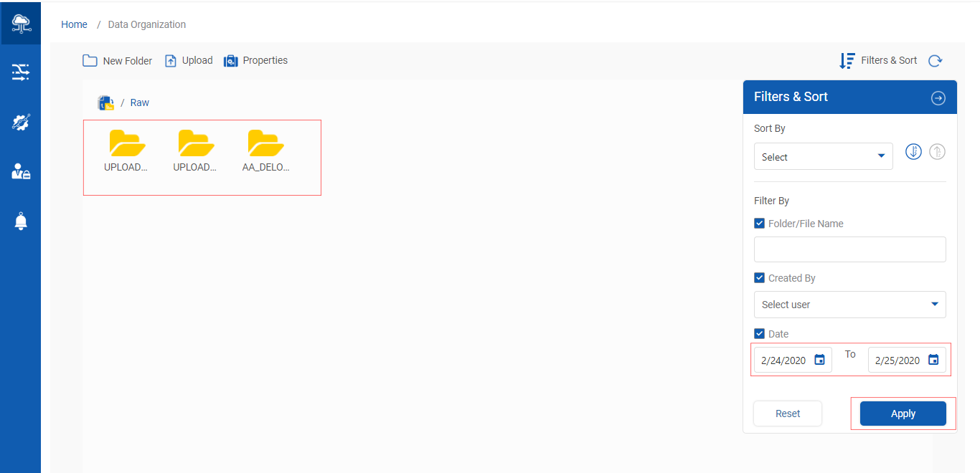The height and width of the screenshot is (473, 980).
Task: Click the Upload label
Action: 197,61
